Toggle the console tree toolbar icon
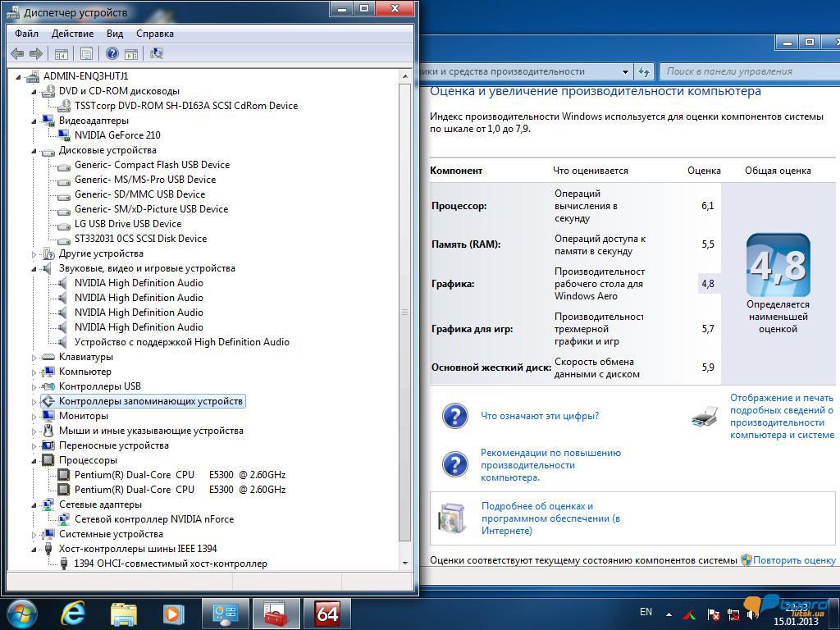The width and height of the screenshot is (840, 630). pos(61,53)
